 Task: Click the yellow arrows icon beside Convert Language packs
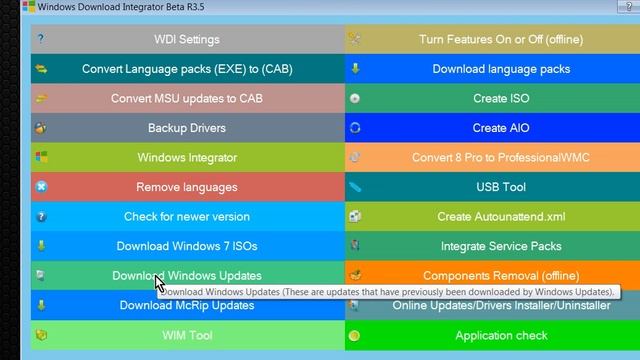click(41, 69)
